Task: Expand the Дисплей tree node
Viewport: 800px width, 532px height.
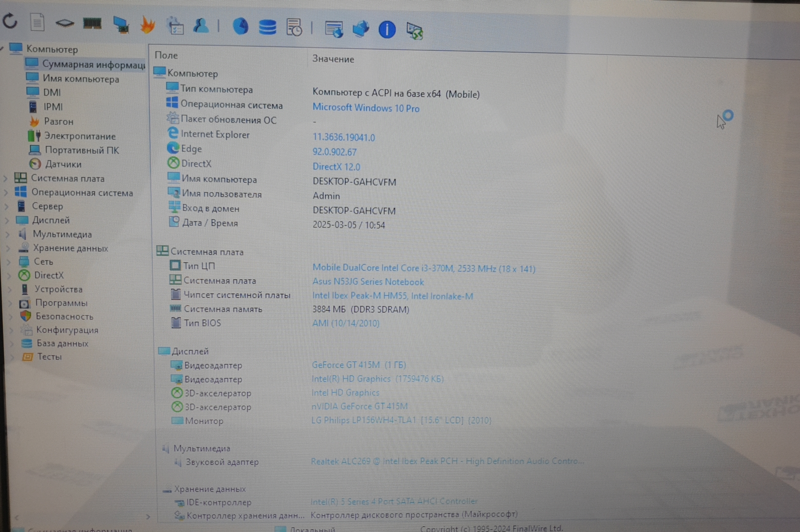Action: point(7,220)
